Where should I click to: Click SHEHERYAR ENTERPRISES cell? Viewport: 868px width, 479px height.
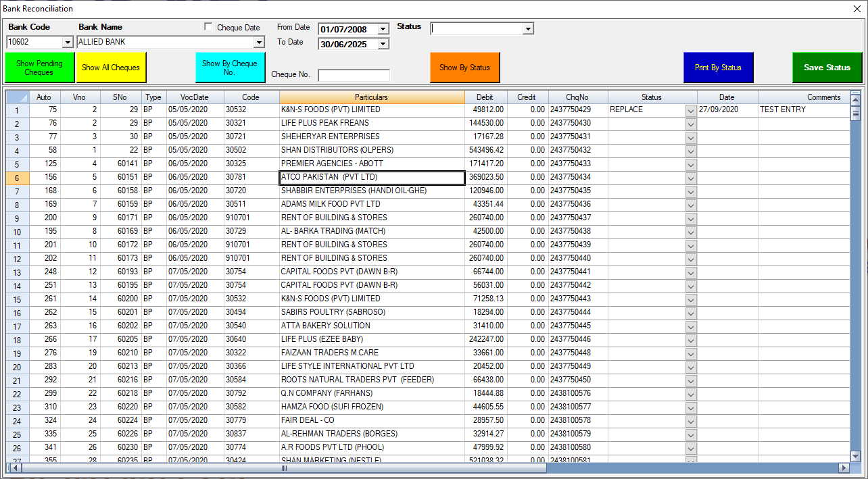pyautogui.click(x=372, y=136)
